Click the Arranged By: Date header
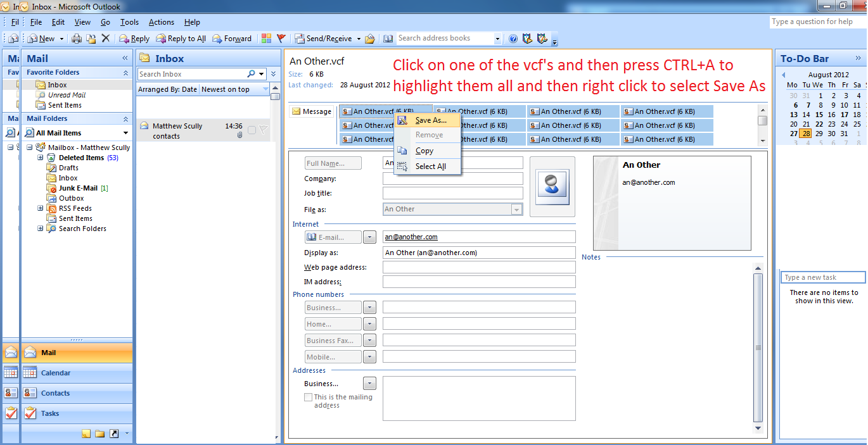The height and width of the screenshot is (445, 868). pos(167,89)
